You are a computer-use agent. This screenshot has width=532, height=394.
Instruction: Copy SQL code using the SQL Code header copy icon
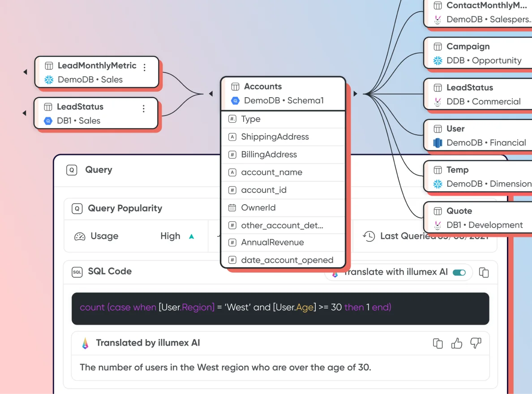click(484, 272)
